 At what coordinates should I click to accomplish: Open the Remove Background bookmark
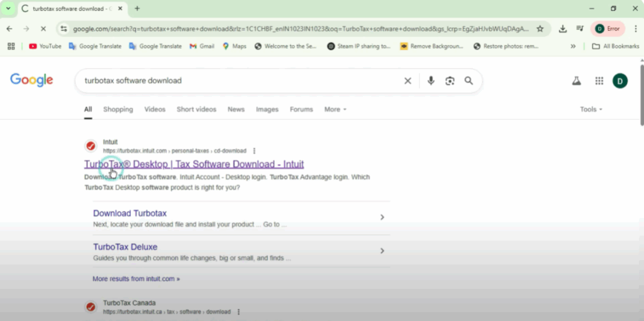431,46
